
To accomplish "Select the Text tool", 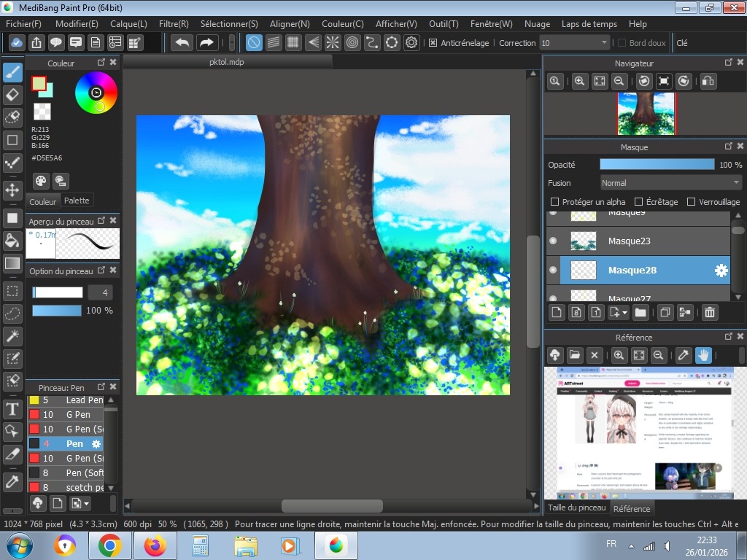I will [12, 408].
